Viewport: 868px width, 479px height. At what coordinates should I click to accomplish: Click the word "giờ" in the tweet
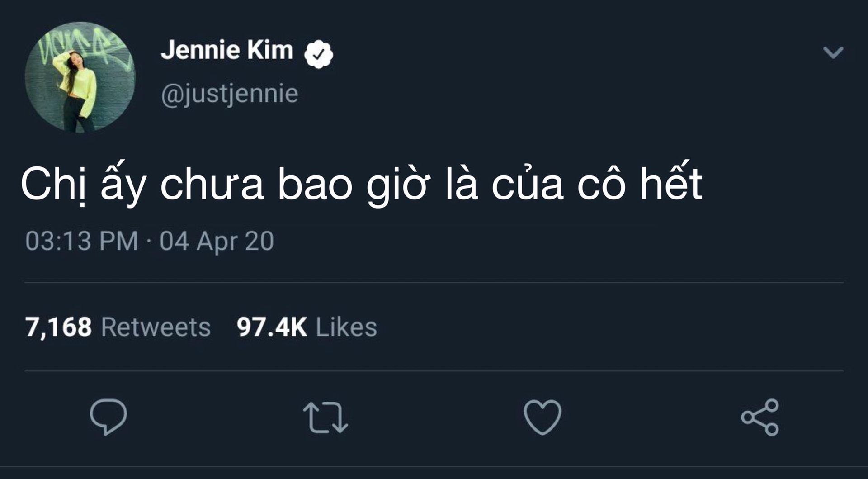coord(396,185)
